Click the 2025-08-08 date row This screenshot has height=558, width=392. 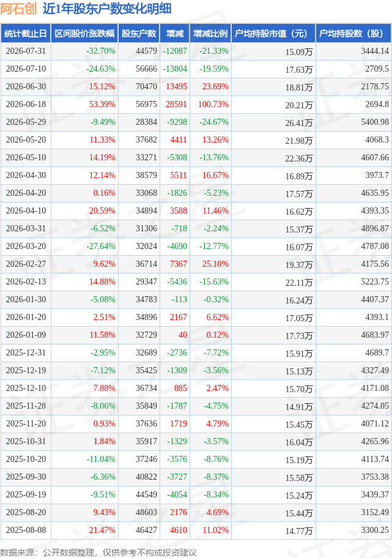196,530
